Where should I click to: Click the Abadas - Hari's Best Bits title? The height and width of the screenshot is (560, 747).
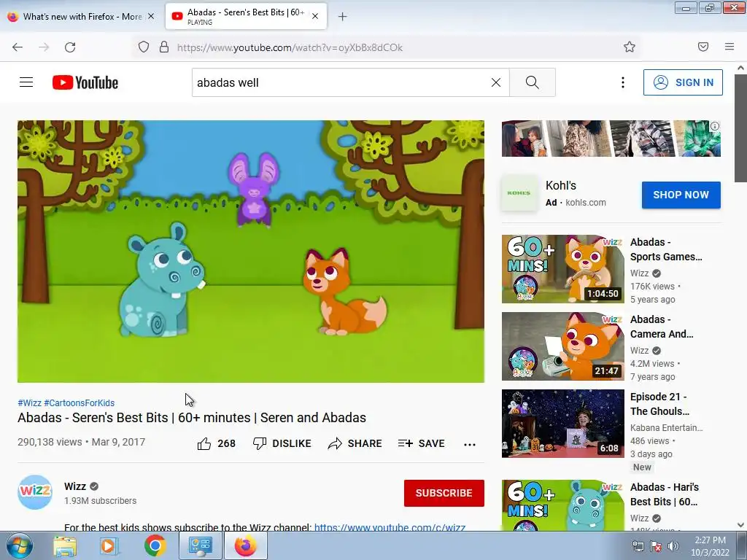click(x=664, y=494)
